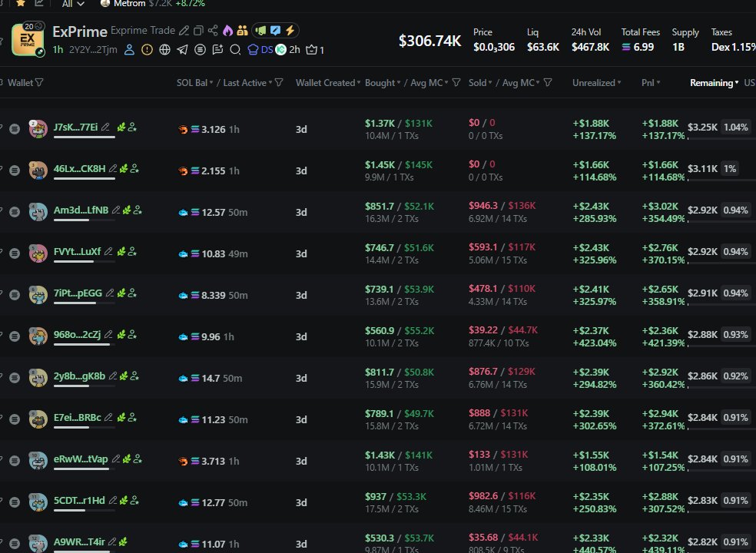Click the purple flame icon in header

click(x=227, y=31)
